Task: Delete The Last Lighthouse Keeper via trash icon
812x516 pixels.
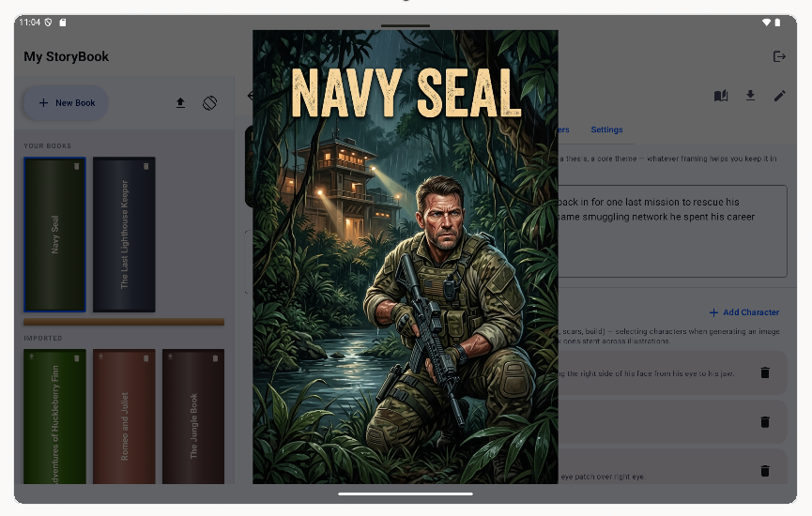Action: [146, 166]
